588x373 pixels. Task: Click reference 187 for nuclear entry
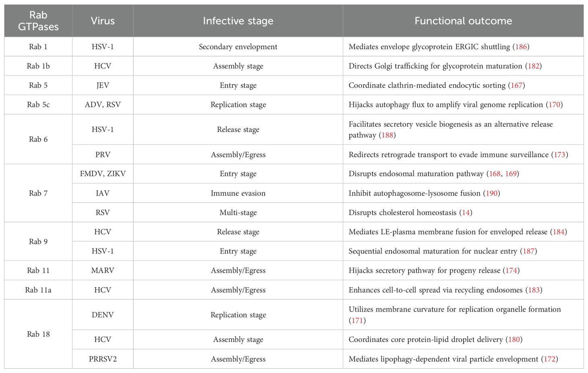coord(528,251)
